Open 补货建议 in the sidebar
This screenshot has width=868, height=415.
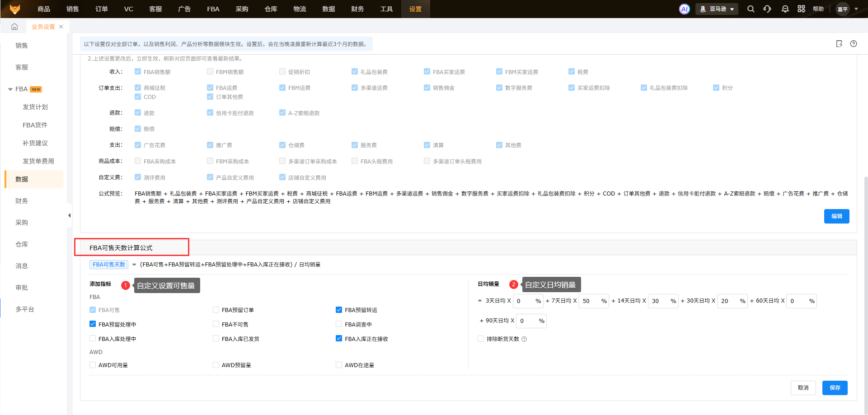[x=35, y=143]
